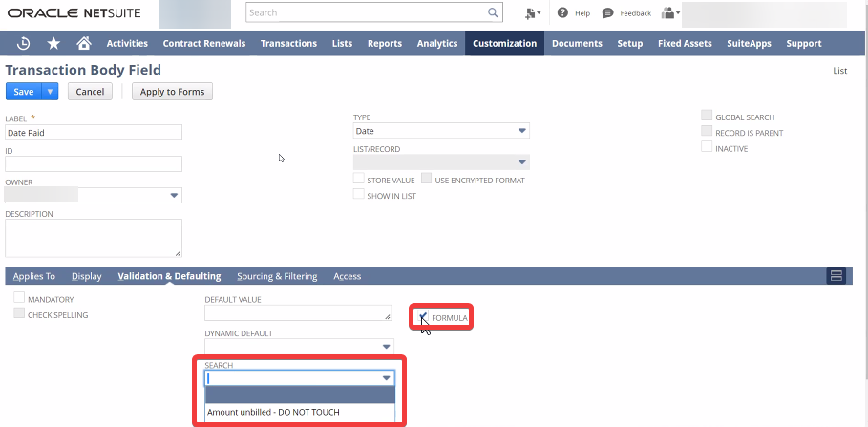Click the ID input field
This screenshot has width=868, height=427.
point(94,163)
